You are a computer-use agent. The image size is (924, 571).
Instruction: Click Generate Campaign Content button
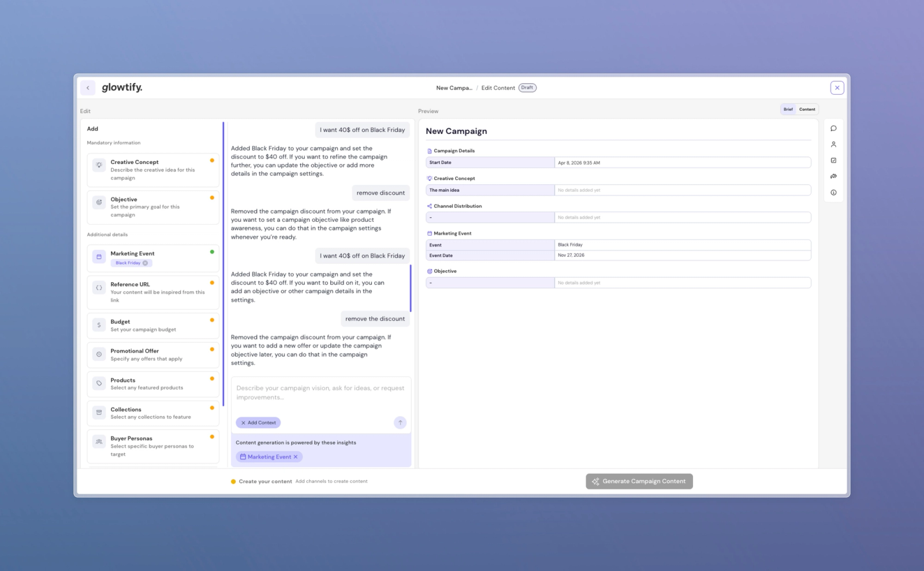[x=639, y=482]
